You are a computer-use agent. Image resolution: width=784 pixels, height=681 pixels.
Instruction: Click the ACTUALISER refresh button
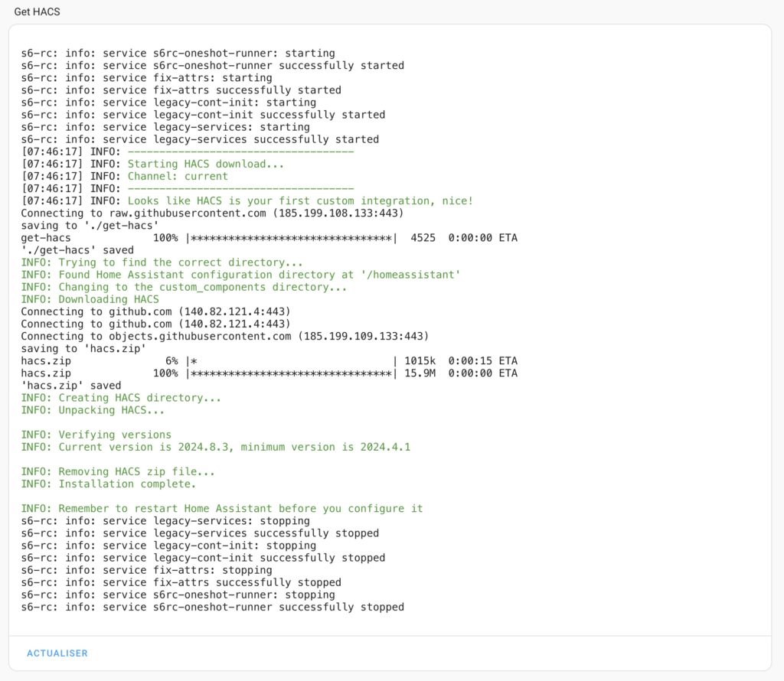57,653
